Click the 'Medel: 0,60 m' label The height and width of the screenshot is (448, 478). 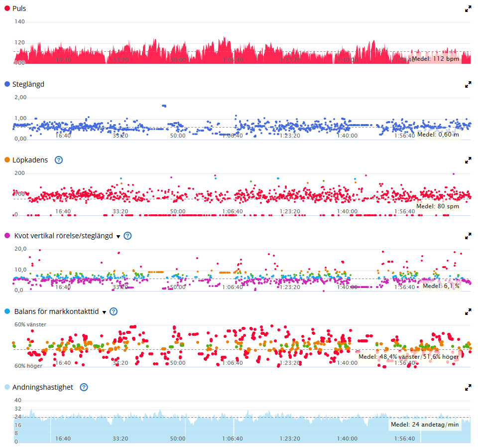click(438, 134)
